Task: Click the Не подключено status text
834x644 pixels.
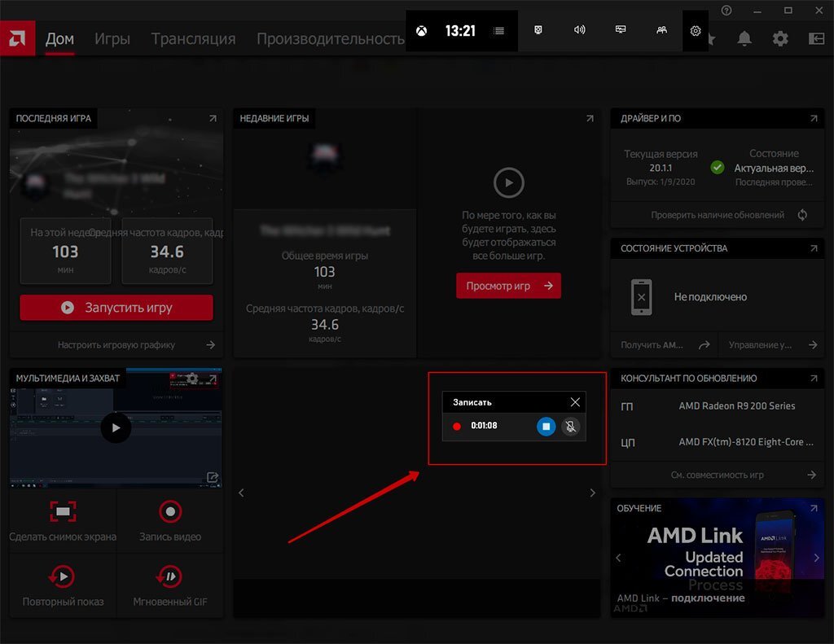Action: pos(710,296)
